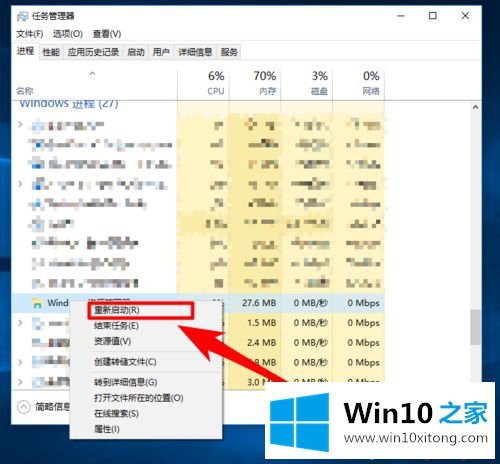Switch to the 用户 tab

161,52
